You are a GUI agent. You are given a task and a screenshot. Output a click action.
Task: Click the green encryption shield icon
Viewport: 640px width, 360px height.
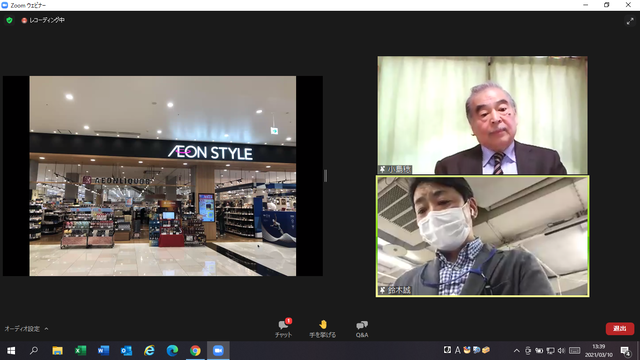[9, 20]
